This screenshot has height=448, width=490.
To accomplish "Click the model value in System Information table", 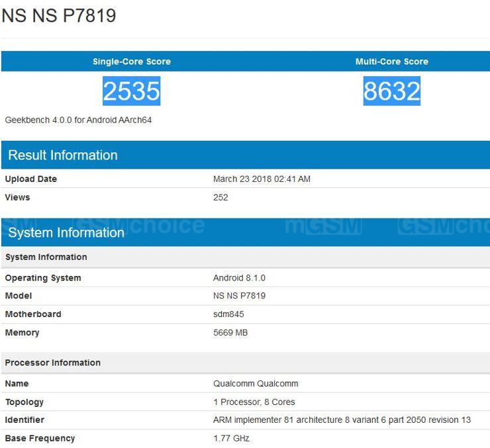I will pos(239,296).
